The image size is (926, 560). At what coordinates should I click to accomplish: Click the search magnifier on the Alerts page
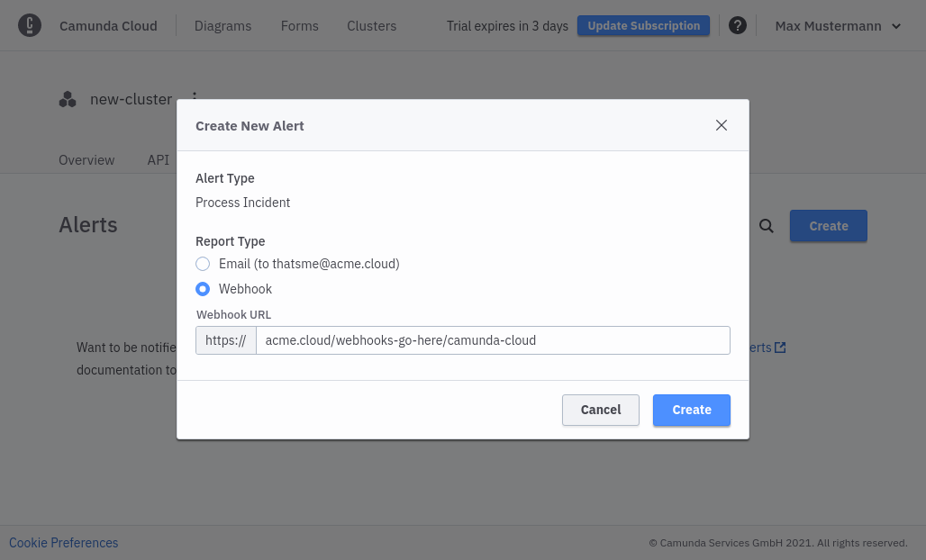pyautogui.click(x=766, y=226)
